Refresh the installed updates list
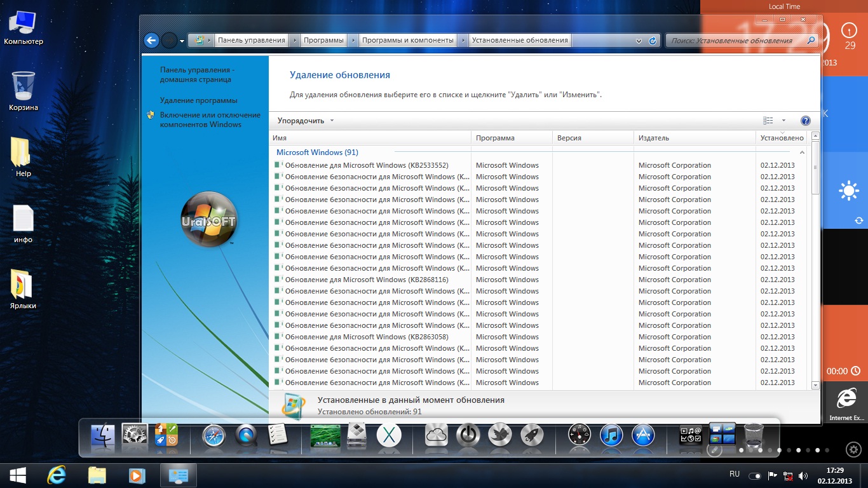868x488 pixels. click(x=653, y=41)
